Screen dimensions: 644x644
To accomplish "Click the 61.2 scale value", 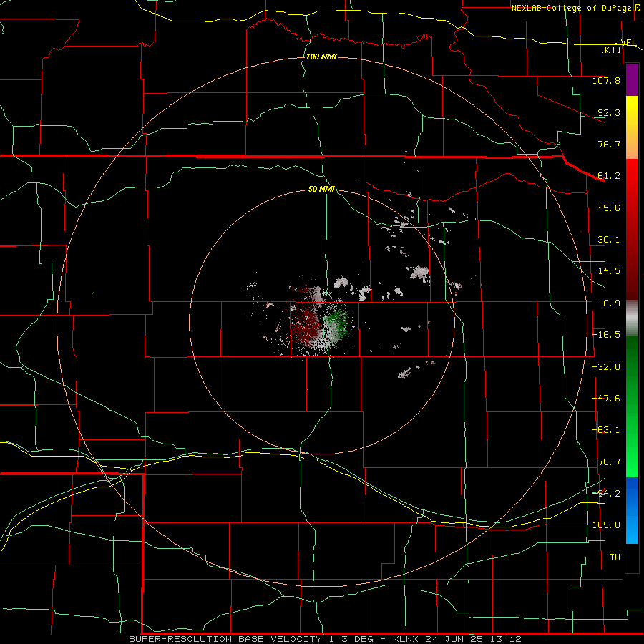I will point(609,176).
